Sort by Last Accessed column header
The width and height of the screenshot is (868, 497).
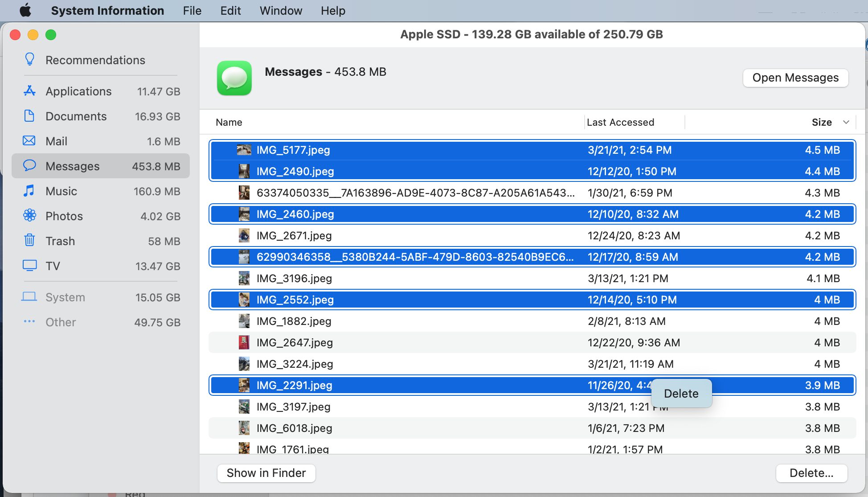click(620, 122)
